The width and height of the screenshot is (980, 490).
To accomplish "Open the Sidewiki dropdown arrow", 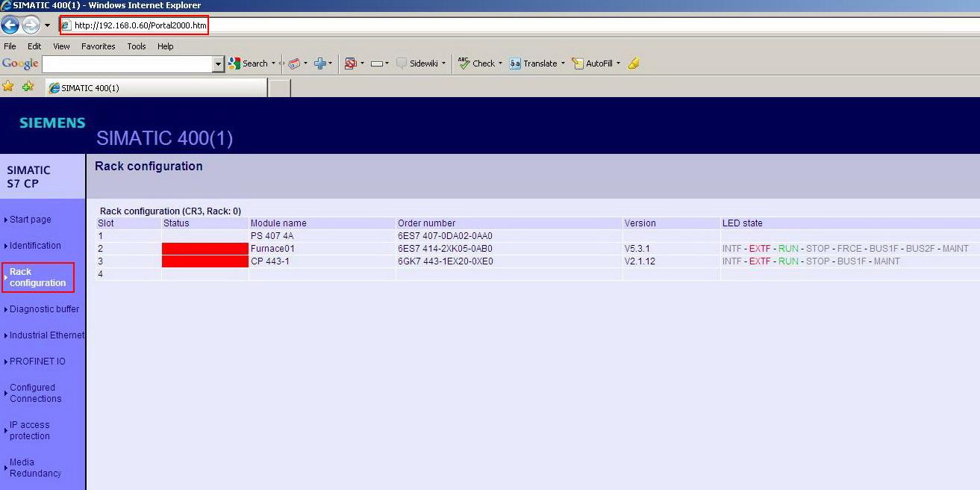I will tap(443, 63).
